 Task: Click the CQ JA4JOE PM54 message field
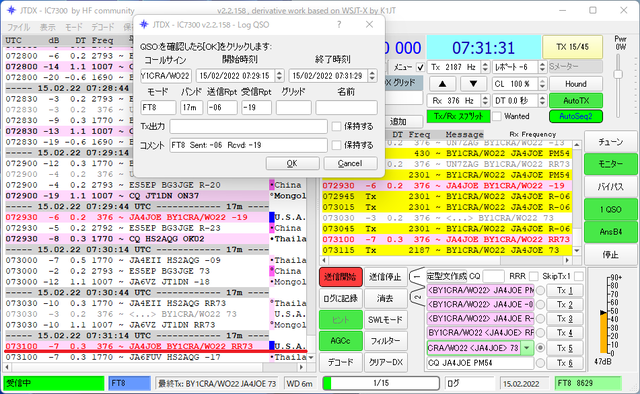tap(480, 363)
